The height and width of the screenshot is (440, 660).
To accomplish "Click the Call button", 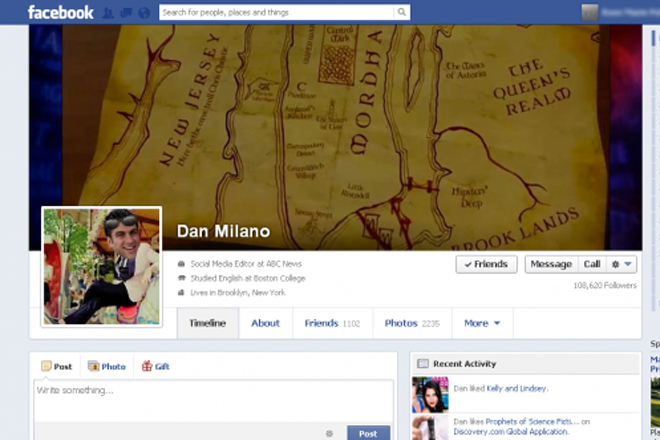I will (x=592, y=264).
